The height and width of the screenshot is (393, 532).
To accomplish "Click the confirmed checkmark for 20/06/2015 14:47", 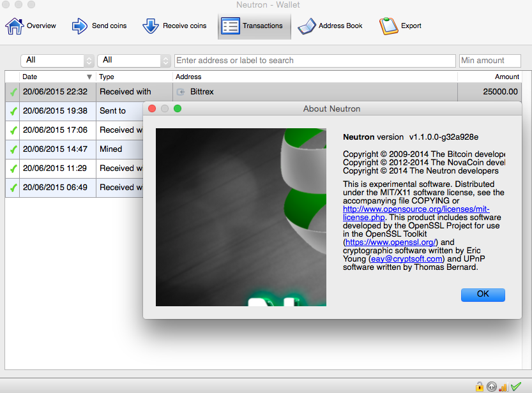I will (x=13, y=149).
